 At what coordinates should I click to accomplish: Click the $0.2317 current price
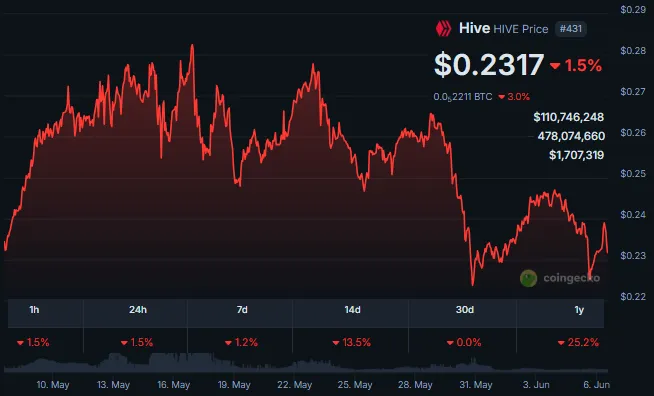pyautogui.click(x=489, y=65)
